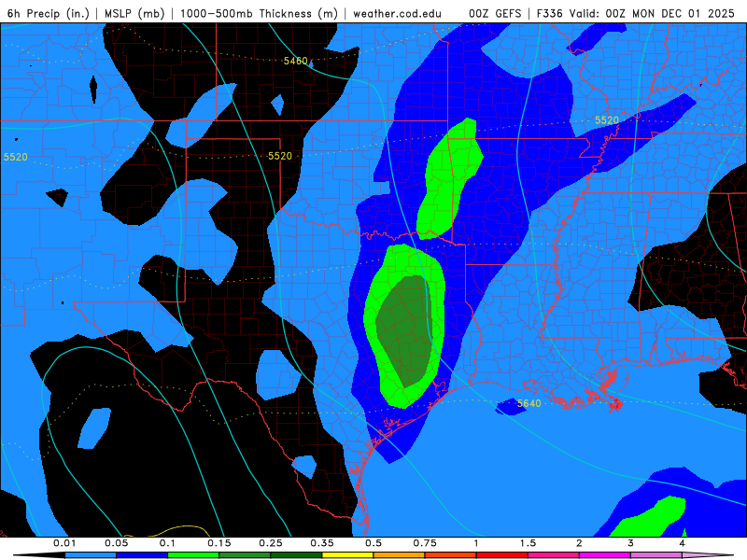The width and height of the screenshot is (747, 560).
Task: Click the '6h Precip (in.)' header label
Action: point(49,13)
